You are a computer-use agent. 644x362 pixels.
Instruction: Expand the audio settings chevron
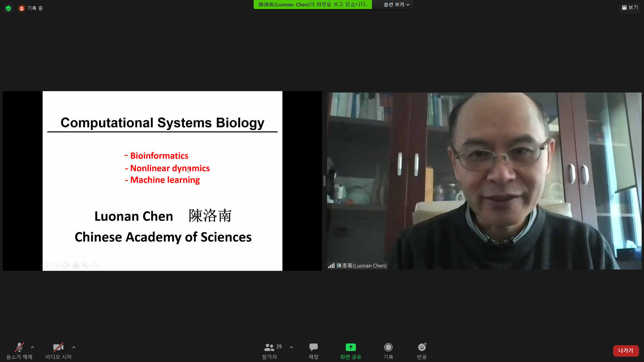(32, 347)
